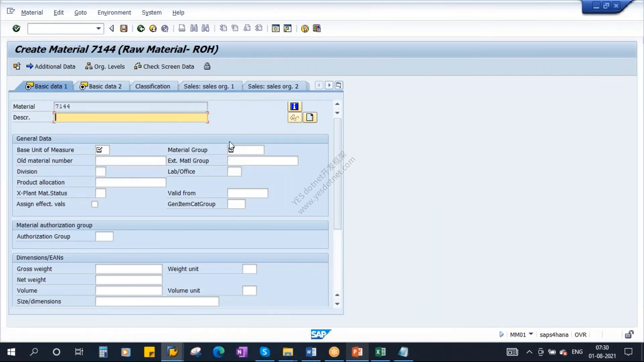The image size is (644, 362).
Task: Click the Org. Levels button
Action: pos(105,66)
